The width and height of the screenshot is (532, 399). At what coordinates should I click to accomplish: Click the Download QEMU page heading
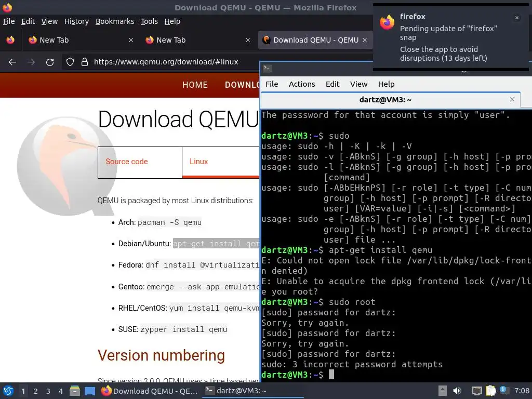point(179,119)
